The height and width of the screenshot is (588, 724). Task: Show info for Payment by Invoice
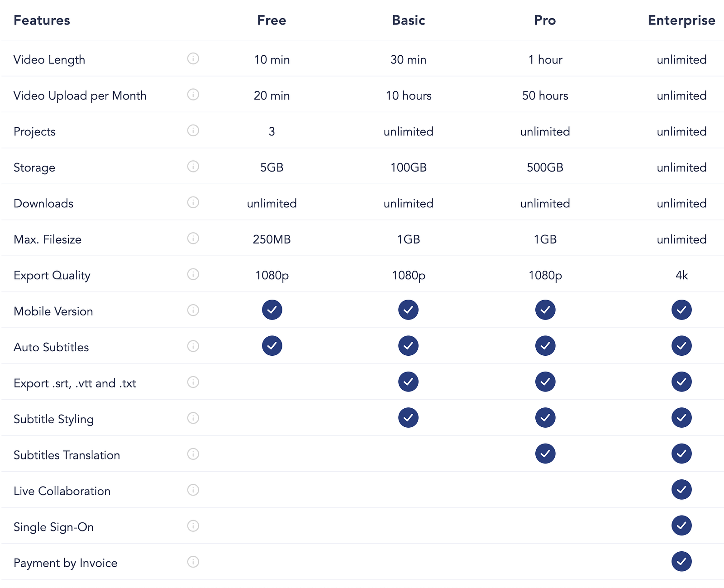pyautogui.click(x=193, y=562)
